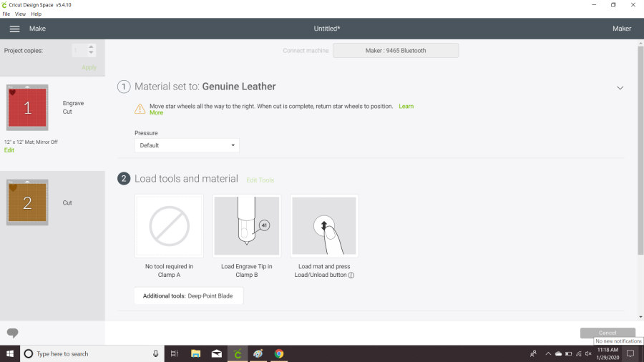Collapse the Material set section chevron

[620, 87]
